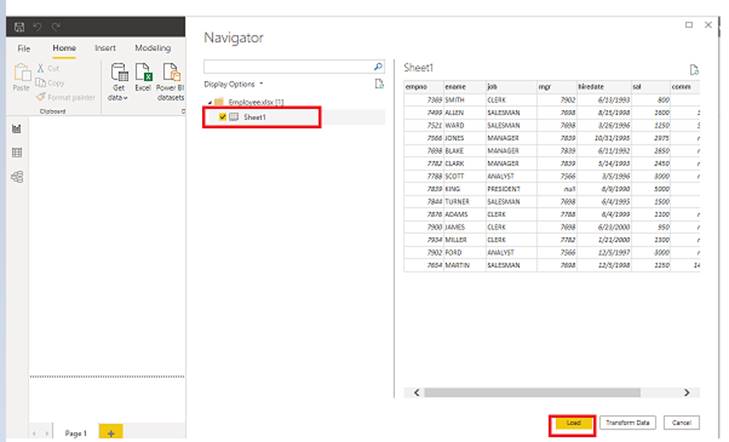Click the Undo arrow icon
This screenshot has height=442, width=729.
point(37,27)
